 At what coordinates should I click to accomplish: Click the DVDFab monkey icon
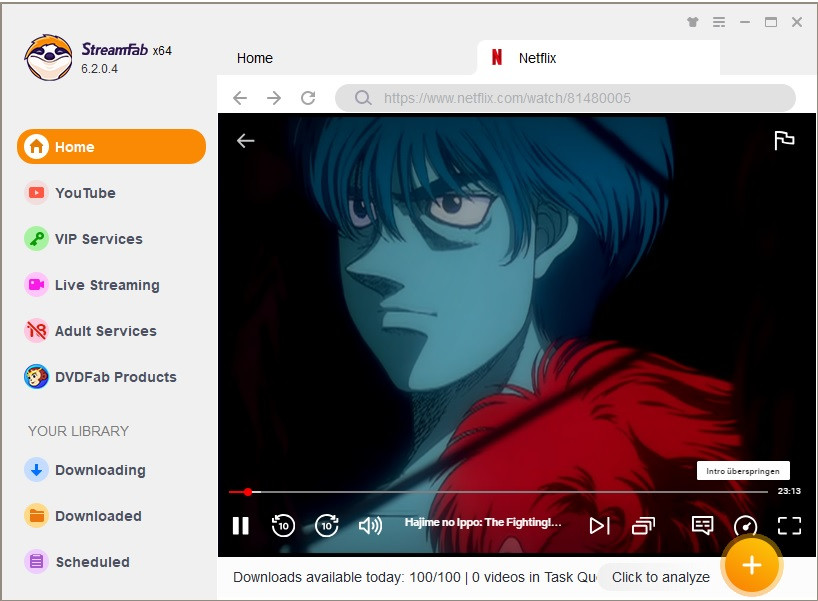pos(37,377)
